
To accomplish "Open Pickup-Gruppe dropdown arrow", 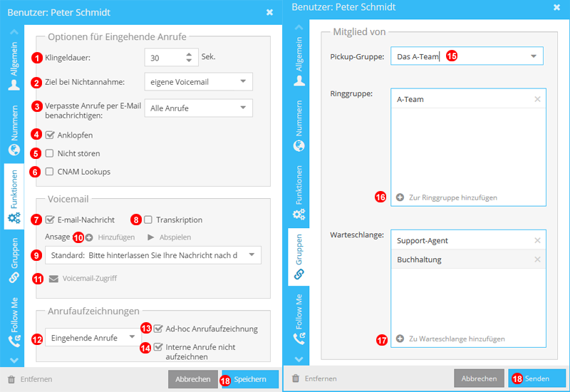I will [533, 56].
